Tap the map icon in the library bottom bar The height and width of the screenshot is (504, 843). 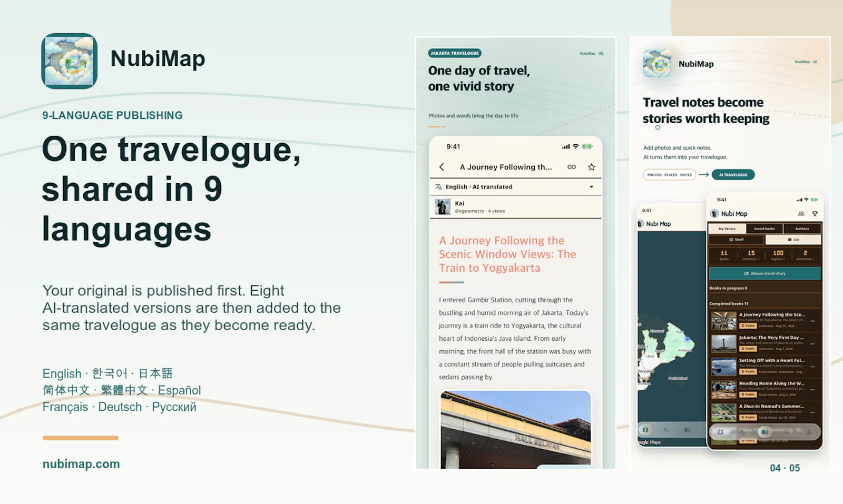[x=720, y=432]
